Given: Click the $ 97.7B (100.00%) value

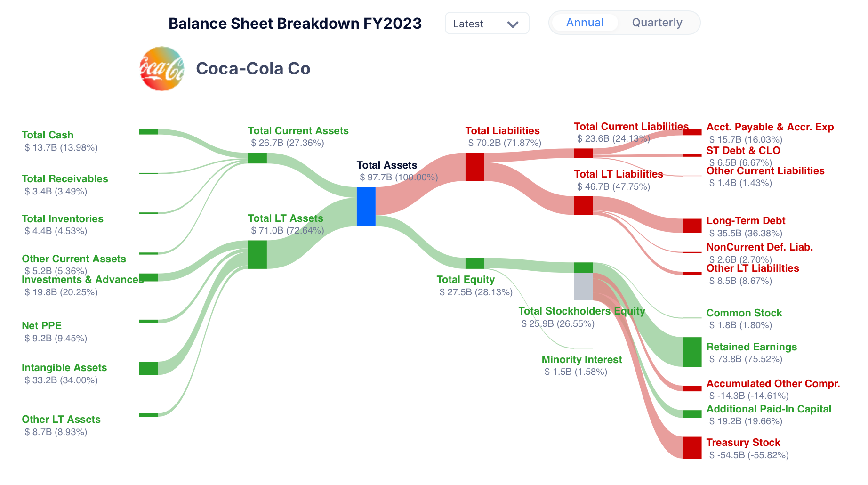Looking at the screenshot, I should 399,177.
